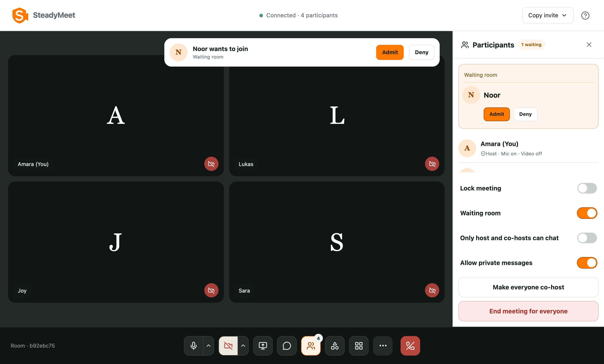The image size is (604, 364).
Task: Select Lukas video tile
Action: [337, 116]
